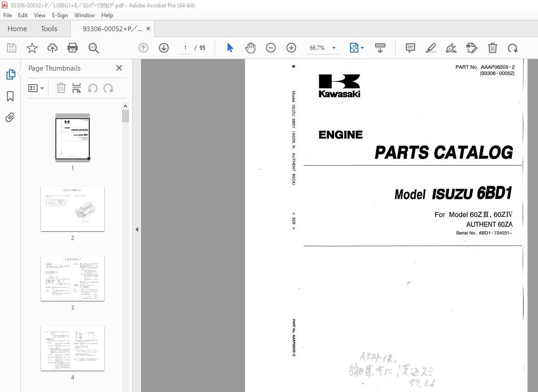
Task: Toggle the Page Thumbnails sidebar icon
Action: (11, 74)
